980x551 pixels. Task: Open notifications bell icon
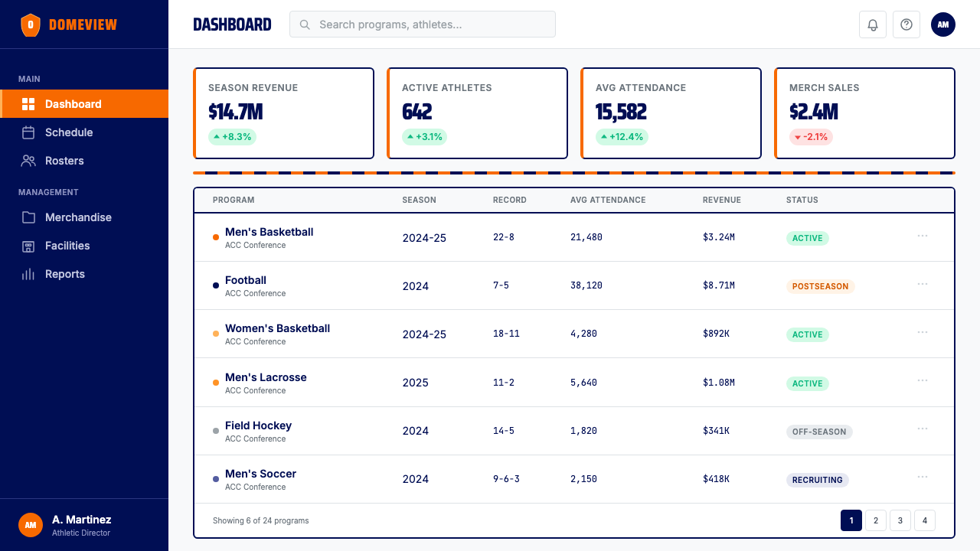pos(873,24)
